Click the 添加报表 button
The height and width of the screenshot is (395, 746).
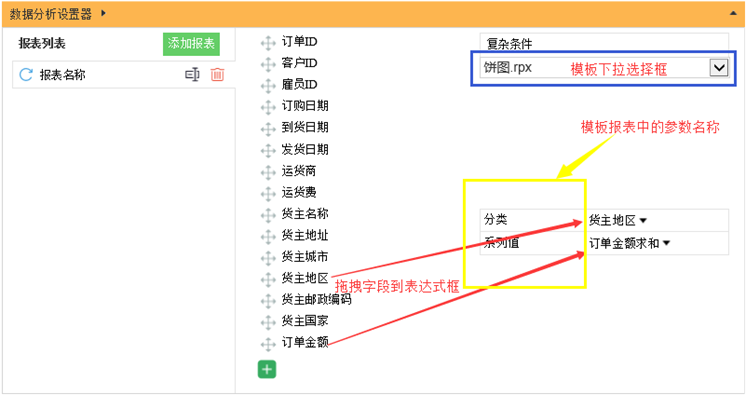click(191, 44)
